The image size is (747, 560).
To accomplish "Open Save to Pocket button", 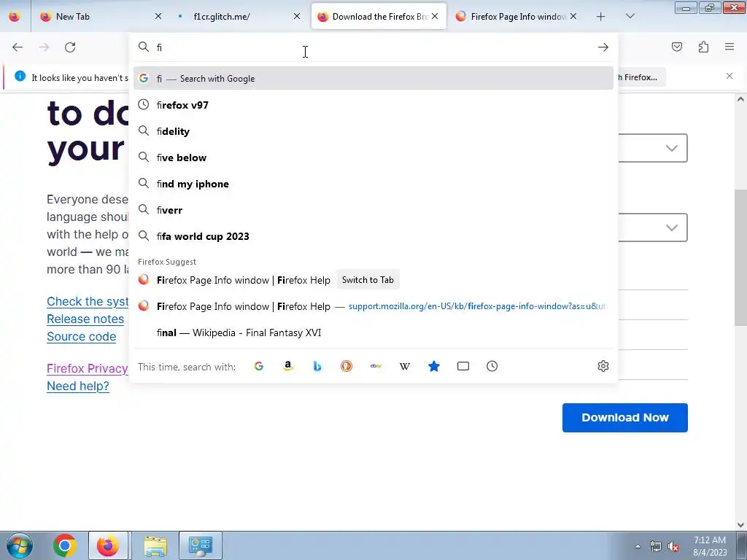I will 677,47.
